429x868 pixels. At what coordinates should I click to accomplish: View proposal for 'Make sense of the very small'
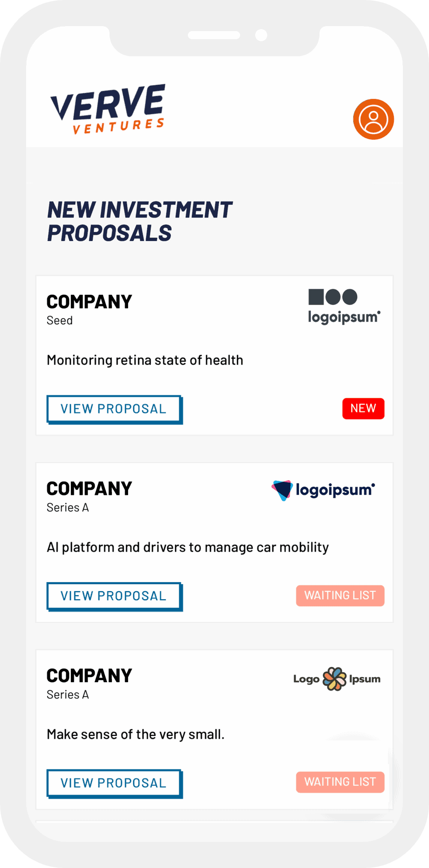pos(114,783)
